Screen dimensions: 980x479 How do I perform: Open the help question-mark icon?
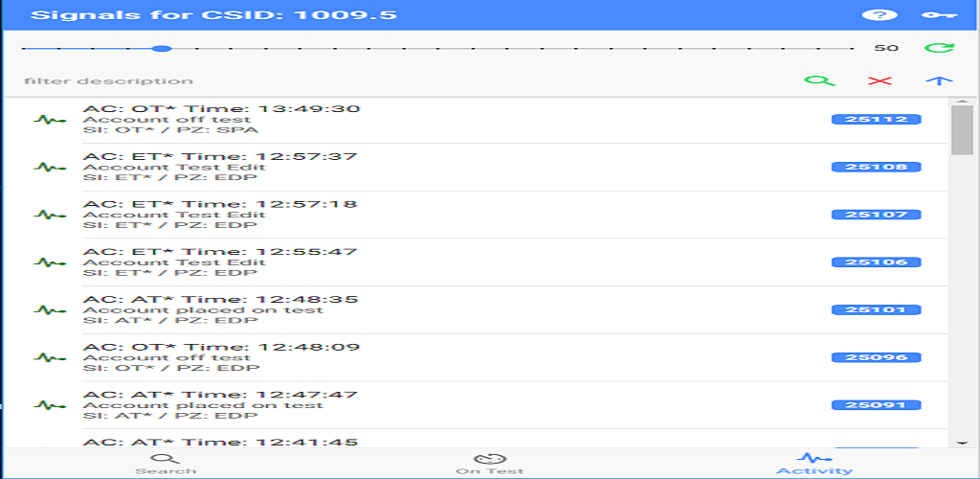[x=880, y=15]
